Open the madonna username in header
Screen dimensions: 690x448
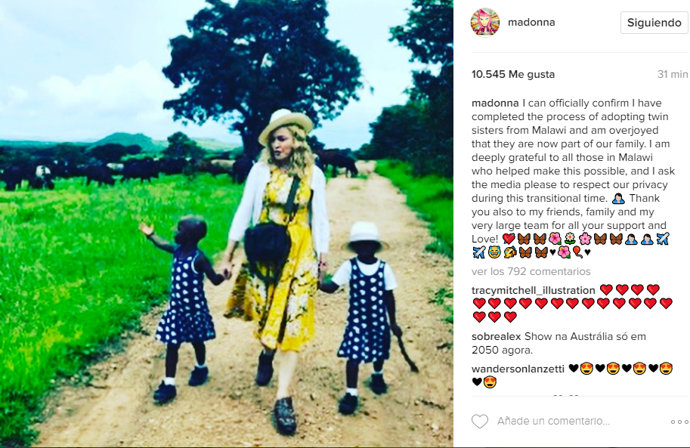pos(531,22)
